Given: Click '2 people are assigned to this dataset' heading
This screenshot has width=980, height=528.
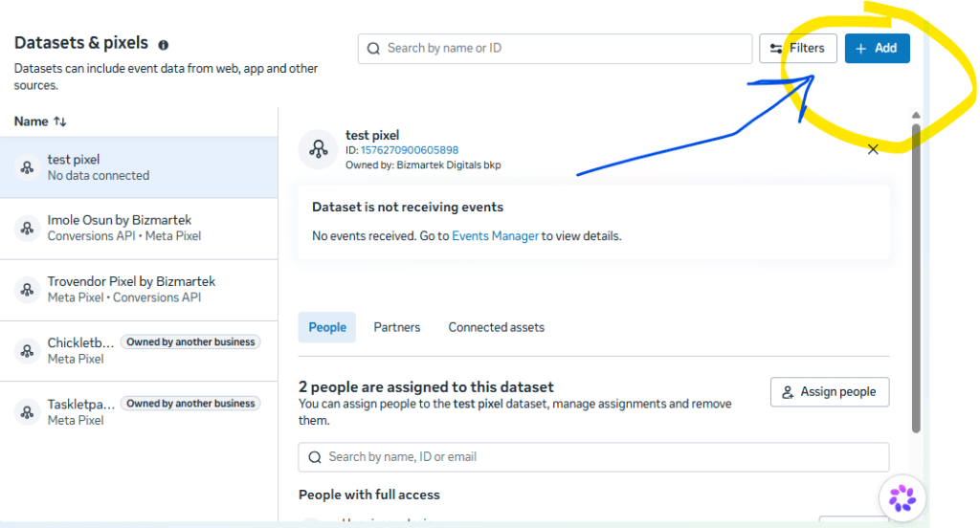Looking at the screenshot, I should point(426,386).
